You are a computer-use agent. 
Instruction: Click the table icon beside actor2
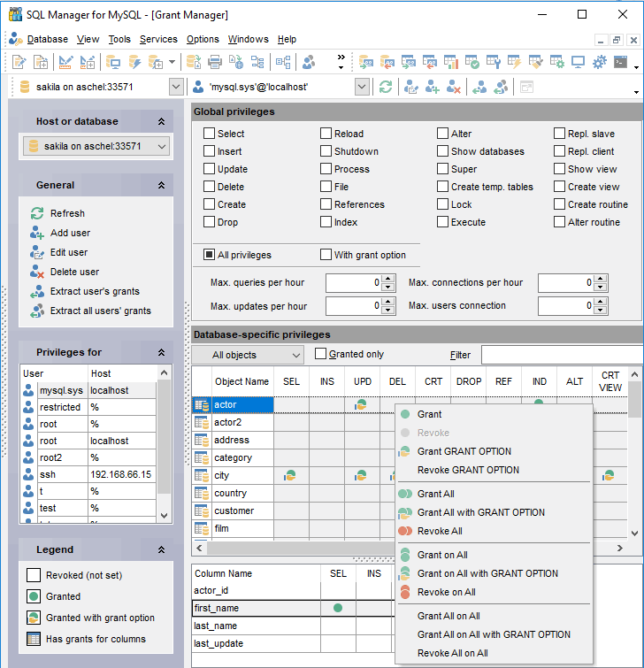point(201,422)
